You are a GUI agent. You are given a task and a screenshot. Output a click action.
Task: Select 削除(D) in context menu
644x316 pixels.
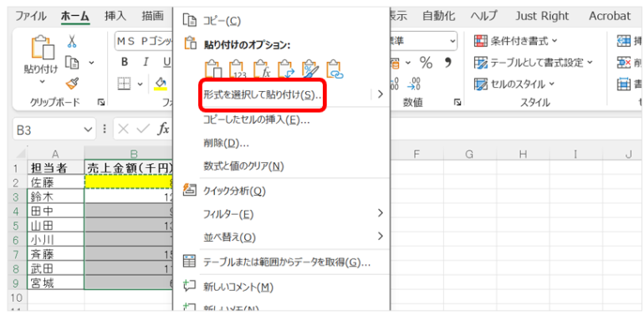point(281,143)
